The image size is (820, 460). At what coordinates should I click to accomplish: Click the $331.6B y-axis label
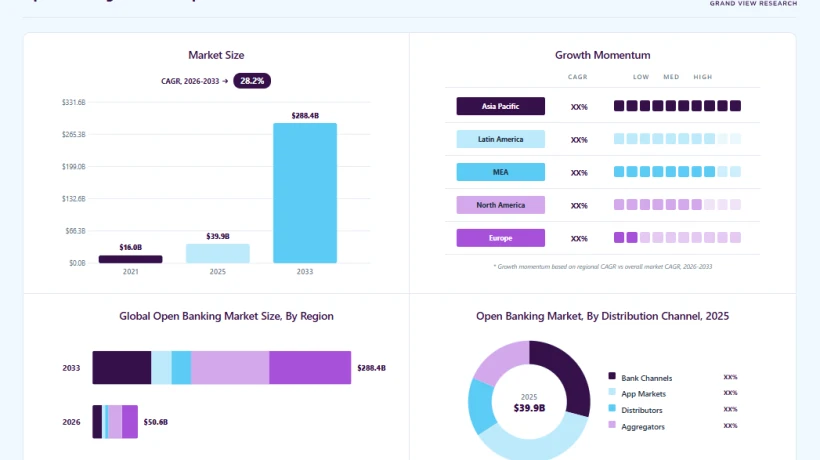pyautogui.click(x=74, y=102)
